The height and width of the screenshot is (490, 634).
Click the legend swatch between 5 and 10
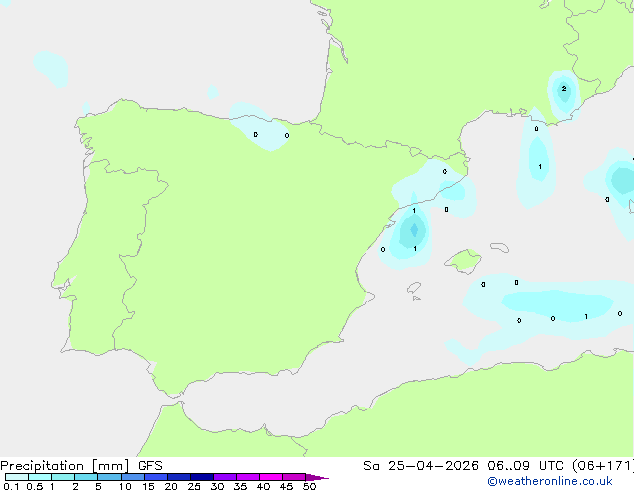tap(109, 477)
